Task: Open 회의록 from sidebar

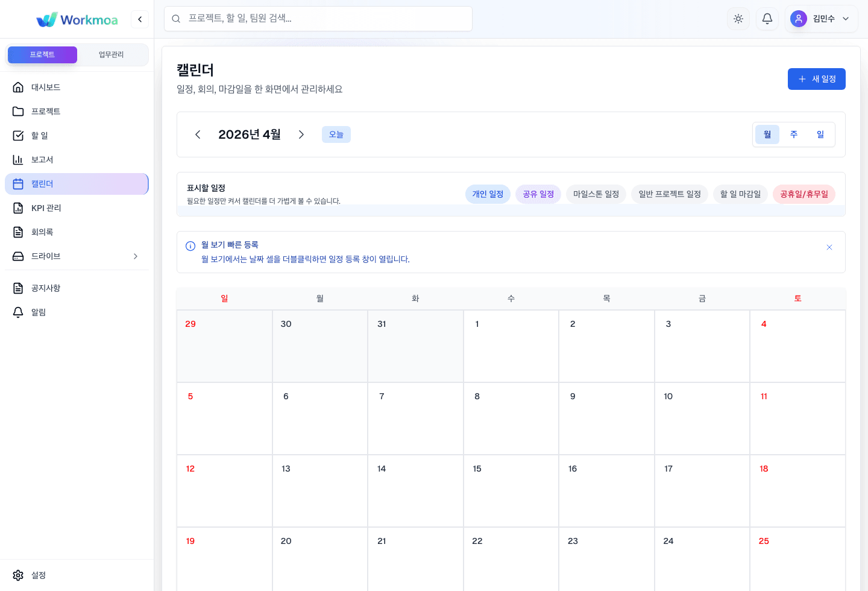Action: (x=77, y=232)
